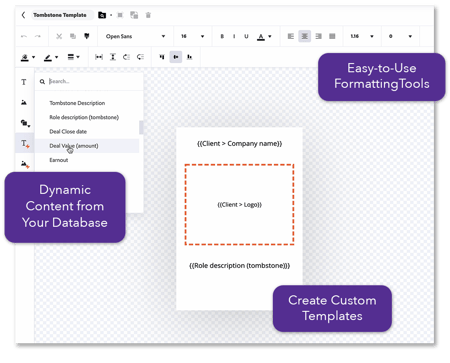Viewport: 450px width, 363px height.
Task: Choose Role description (tombstone) from list
Action: point(84,117)
